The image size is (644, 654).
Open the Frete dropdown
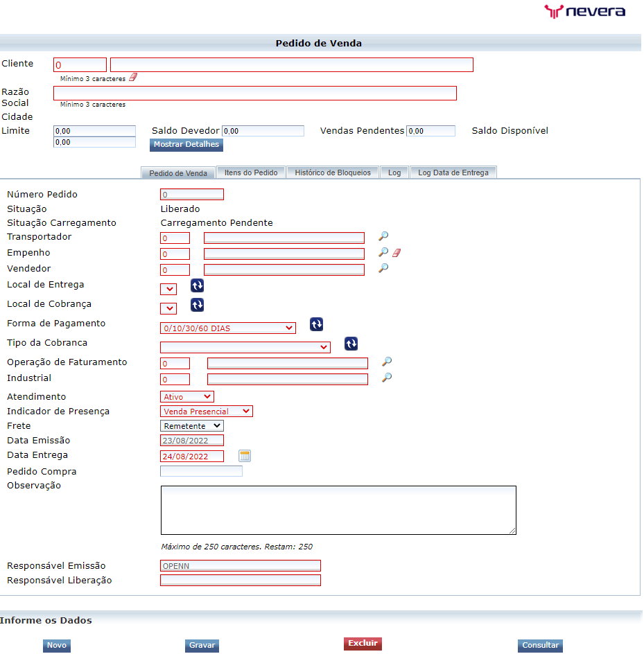(191, 425)
